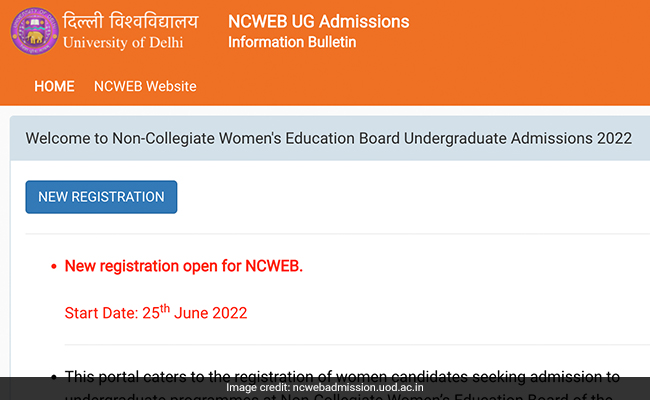The width and height of the screenshot is (650, 400).
Task: Click 'Undergraduate Admissions 2022' in the welcome heading
Action: click(517, 138)
